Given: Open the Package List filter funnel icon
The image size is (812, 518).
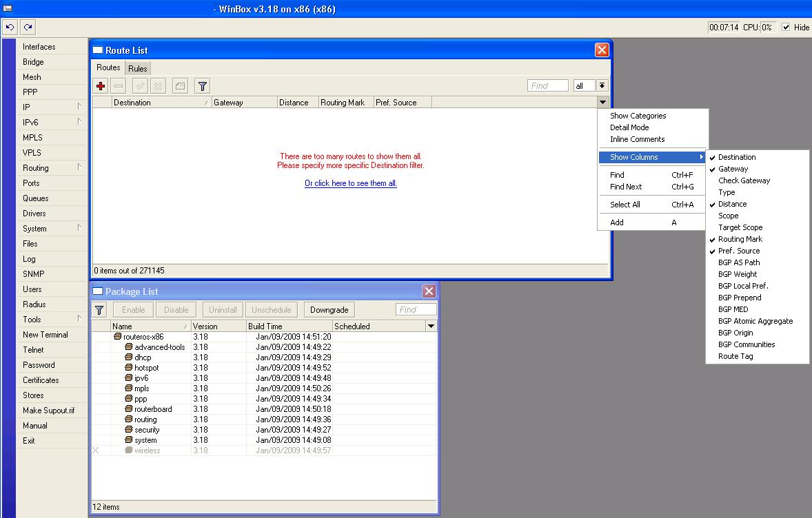Looking at the screenshot, I should coord(99,310).
